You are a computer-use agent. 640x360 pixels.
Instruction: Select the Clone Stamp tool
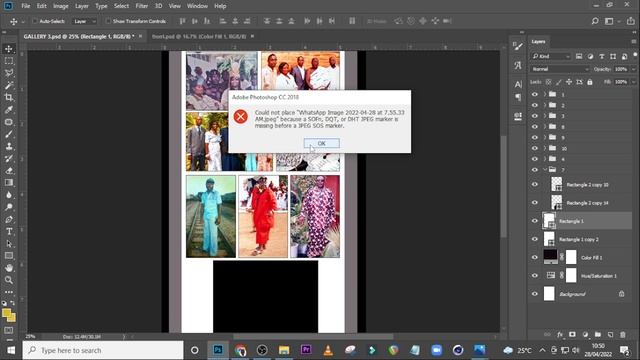click(x=9, y=146)
